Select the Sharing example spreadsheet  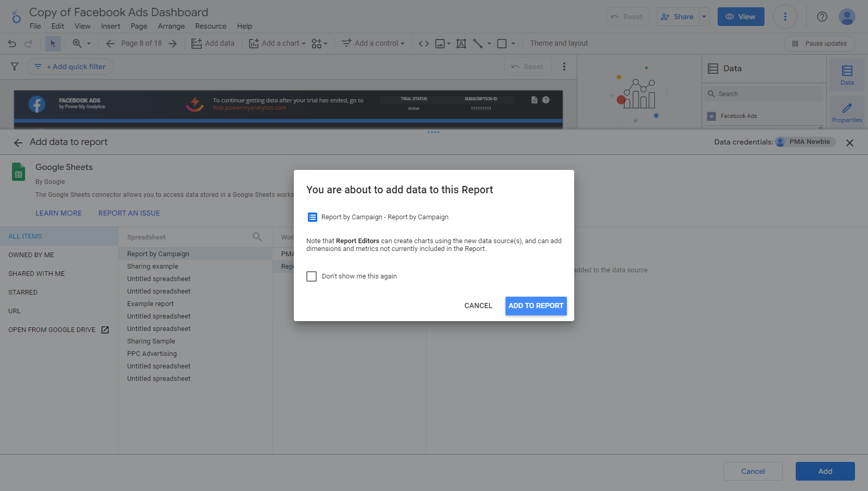[x=152, y=267]
